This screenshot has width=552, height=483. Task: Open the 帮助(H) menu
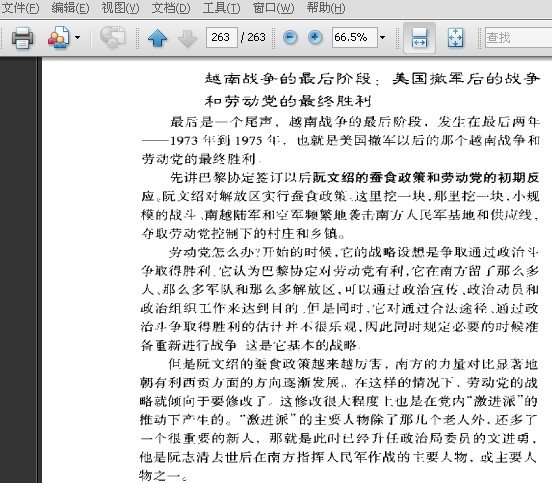[x=326, y=8]
